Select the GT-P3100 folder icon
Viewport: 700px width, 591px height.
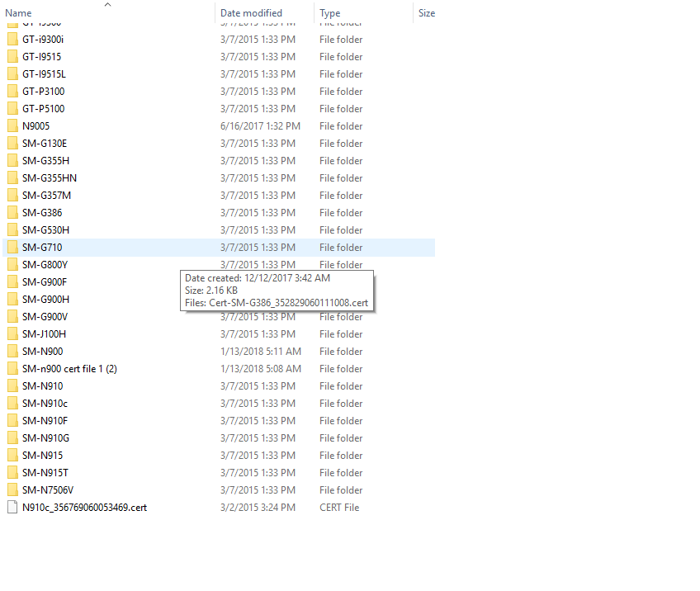pos(12,92)
